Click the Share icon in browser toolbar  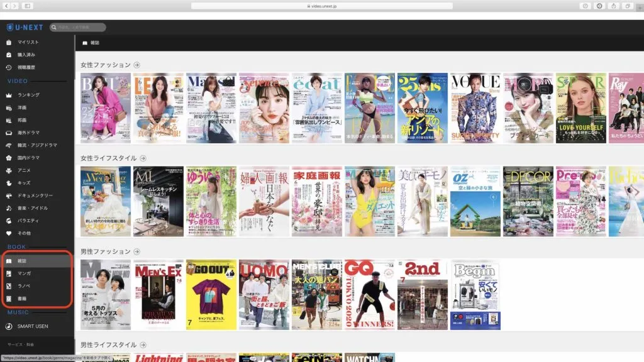(614, 6)
